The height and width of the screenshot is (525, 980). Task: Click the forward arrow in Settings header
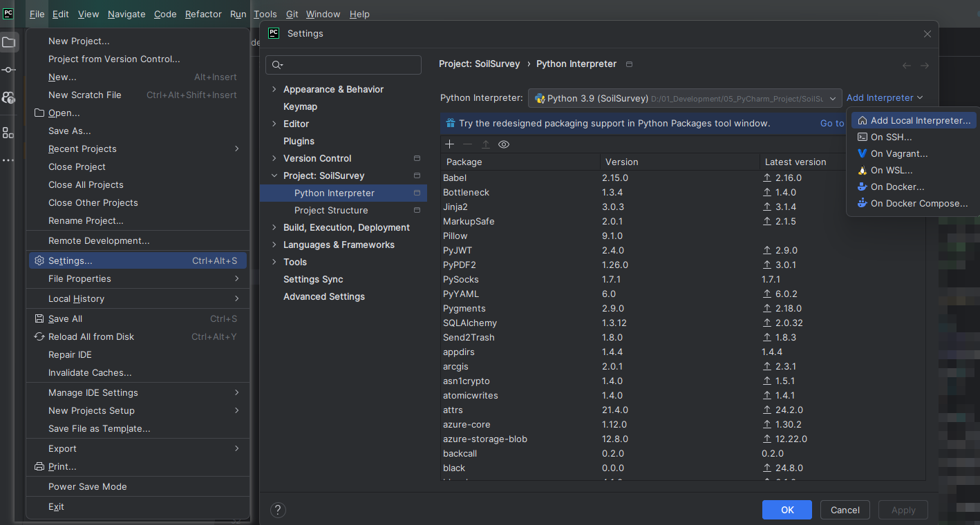coord(925,66)
